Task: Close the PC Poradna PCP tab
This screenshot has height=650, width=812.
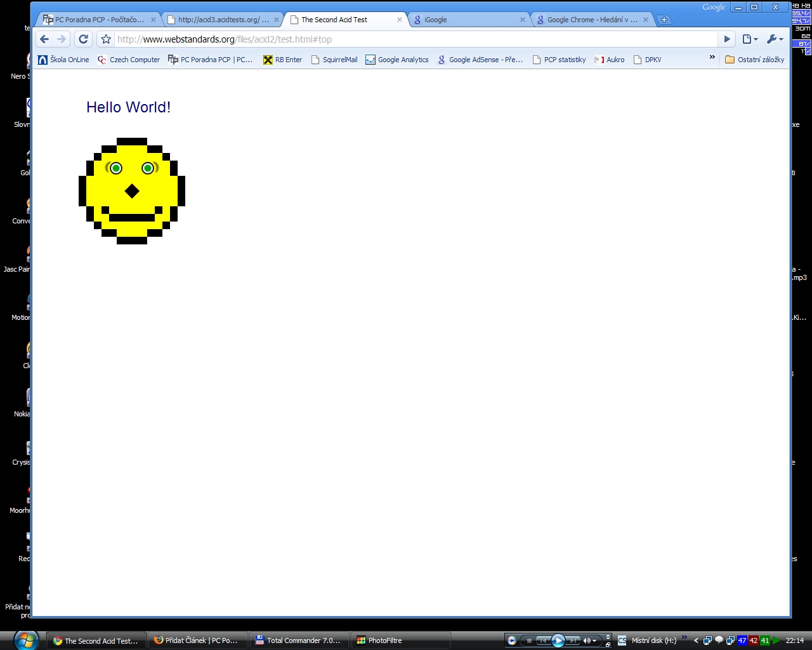Action: pyautogui.click(x=154, y=20)
